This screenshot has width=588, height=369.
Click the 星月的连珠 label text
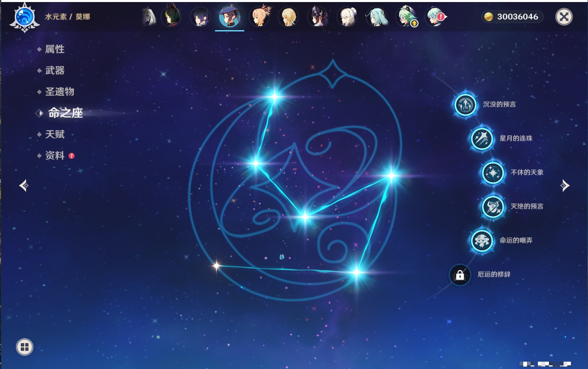click(516, 138)
